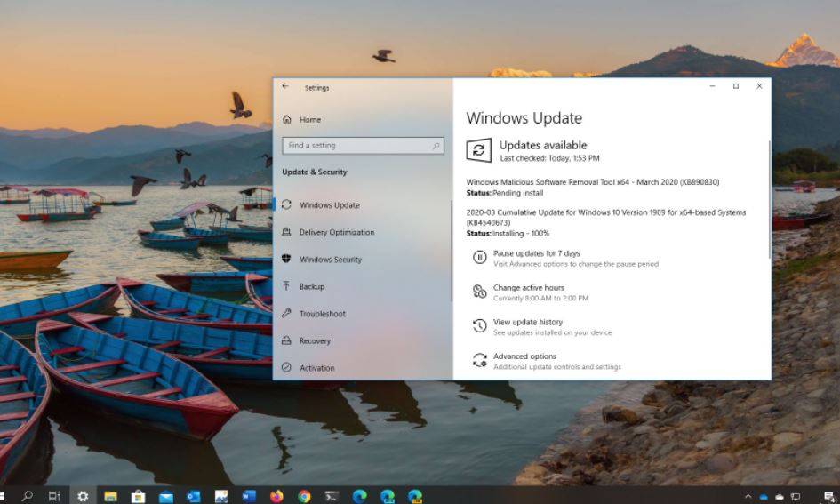840x504 pixels.
Task: Click the back arrow in Settings
Action: click(285, 86)
